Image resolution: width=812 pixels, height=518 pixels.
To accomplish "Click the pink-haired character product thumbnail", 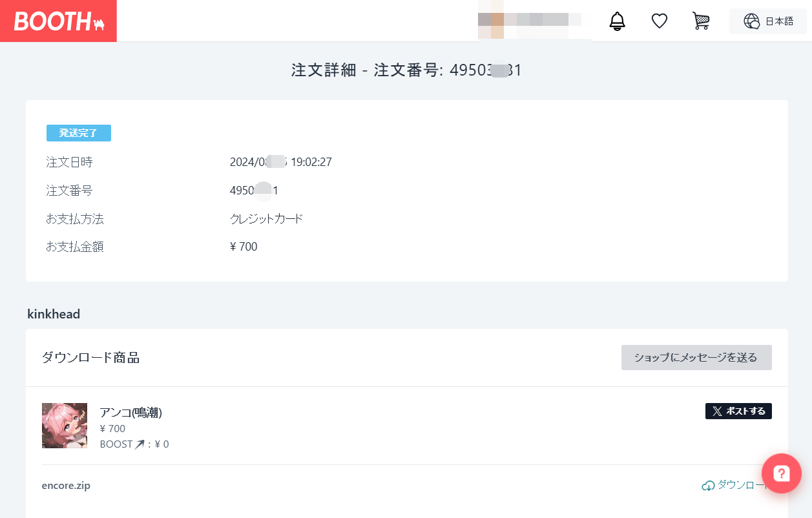I will [65, 426].
